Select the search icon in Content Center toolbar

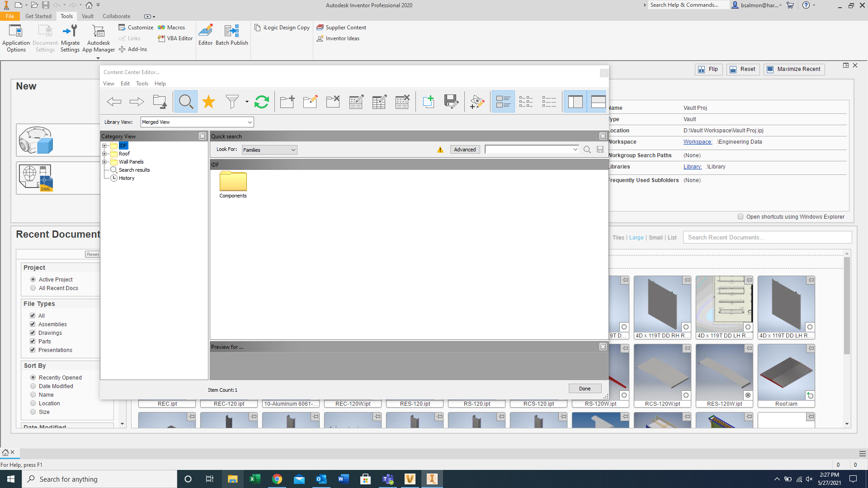(x=186, y=102)
